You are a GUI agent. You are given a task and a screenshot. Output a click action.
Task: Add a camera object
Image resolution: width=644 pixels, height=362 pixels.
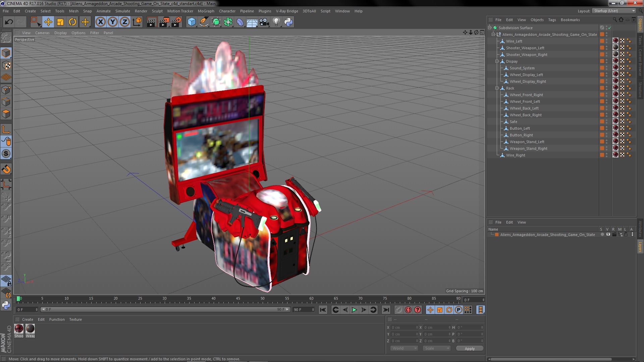[x=264, y=22]
